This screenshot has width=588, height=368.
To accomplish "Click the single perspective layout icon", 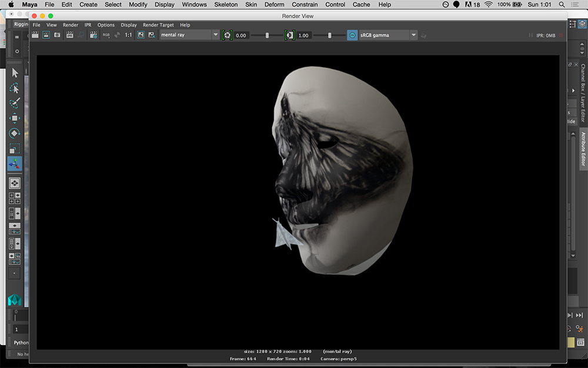I will (x=15, y=183).
